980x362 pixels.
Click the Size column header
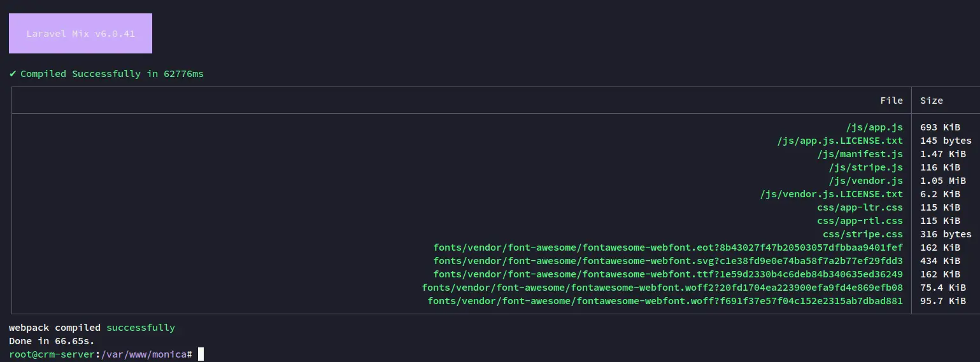pos(932,101)
